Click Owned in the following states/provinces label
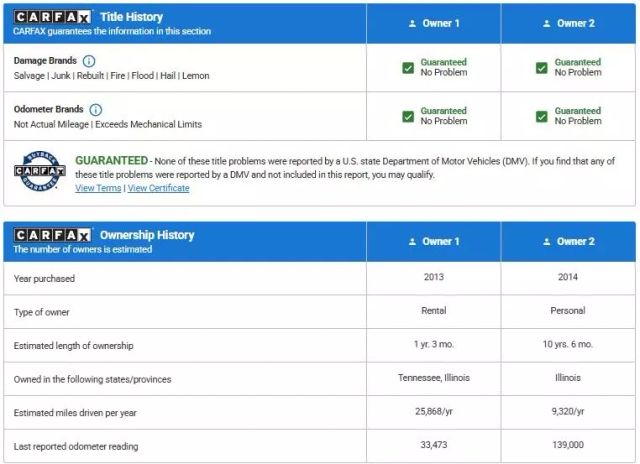 click(x=92, y=379)
